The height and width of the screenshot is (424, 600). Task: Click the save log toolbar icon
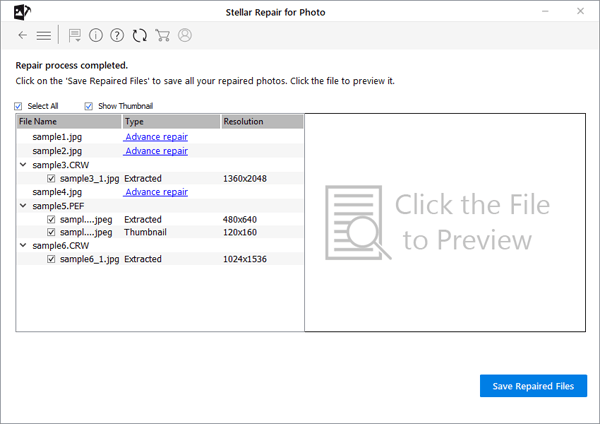click(75, 35)
